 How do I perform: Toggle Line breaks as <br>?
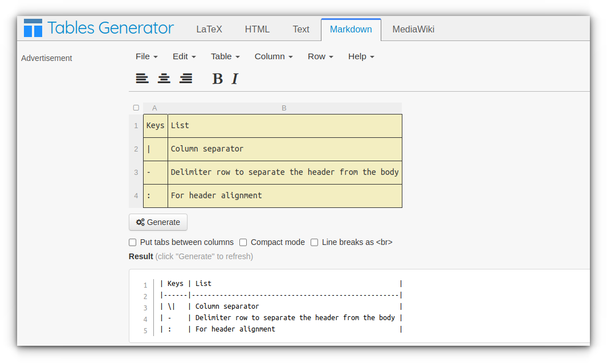tap(314, 242)
